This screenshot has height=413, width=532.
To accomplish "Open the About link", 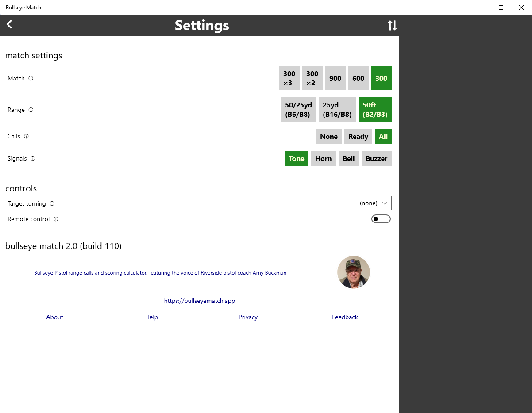I will click(x=55, y=317).
